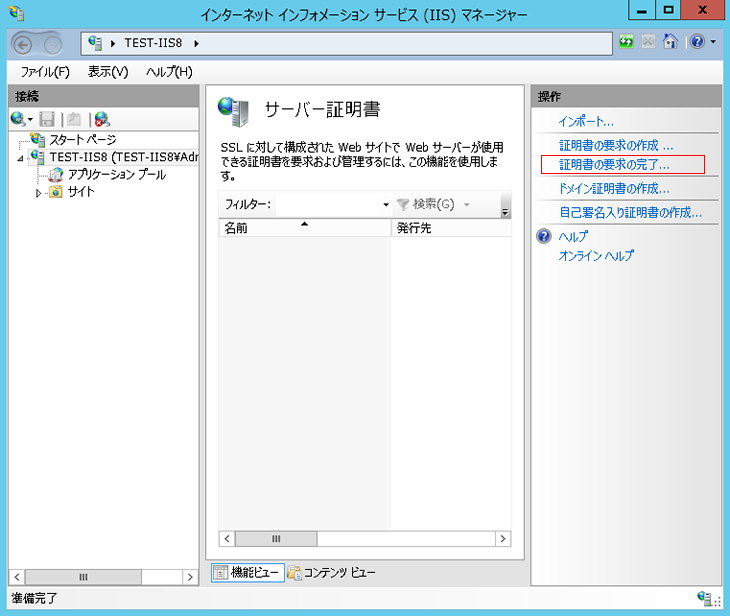Screen dimensions: 730x616
Task: Click the Forward navigation arrow button
Action: (x=53, y=45)
